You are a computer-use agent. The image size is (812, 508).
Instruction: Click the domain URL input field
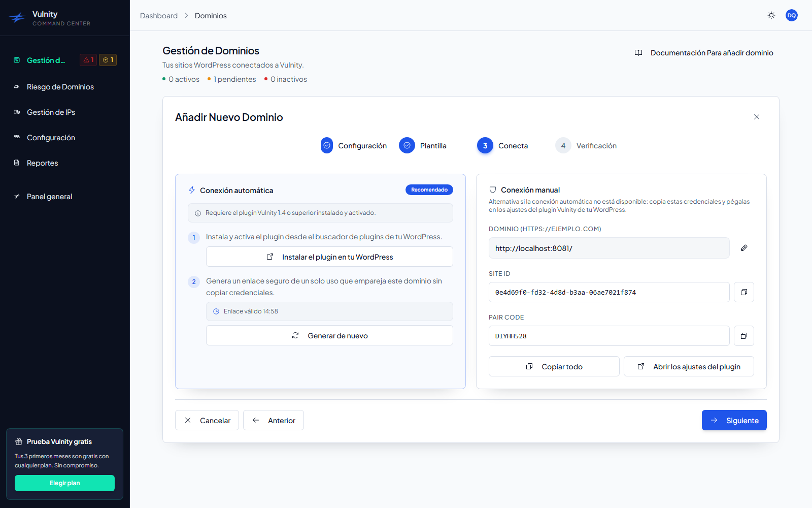click(609, 248)
